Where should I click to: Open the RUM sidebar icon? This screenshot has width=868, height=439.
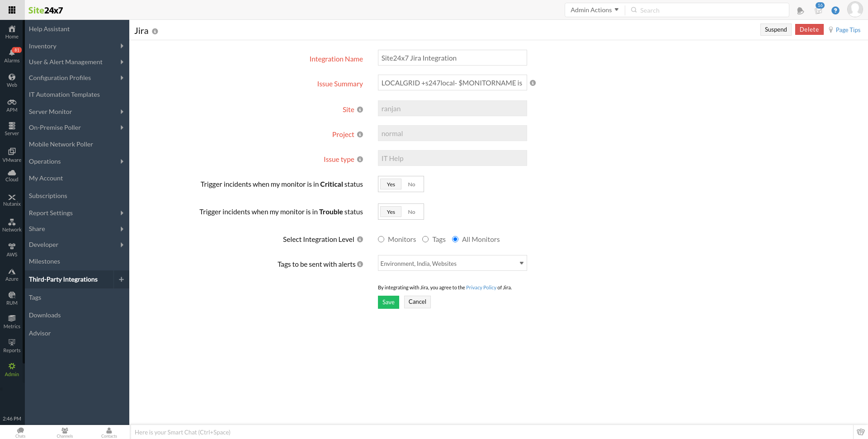12,298
